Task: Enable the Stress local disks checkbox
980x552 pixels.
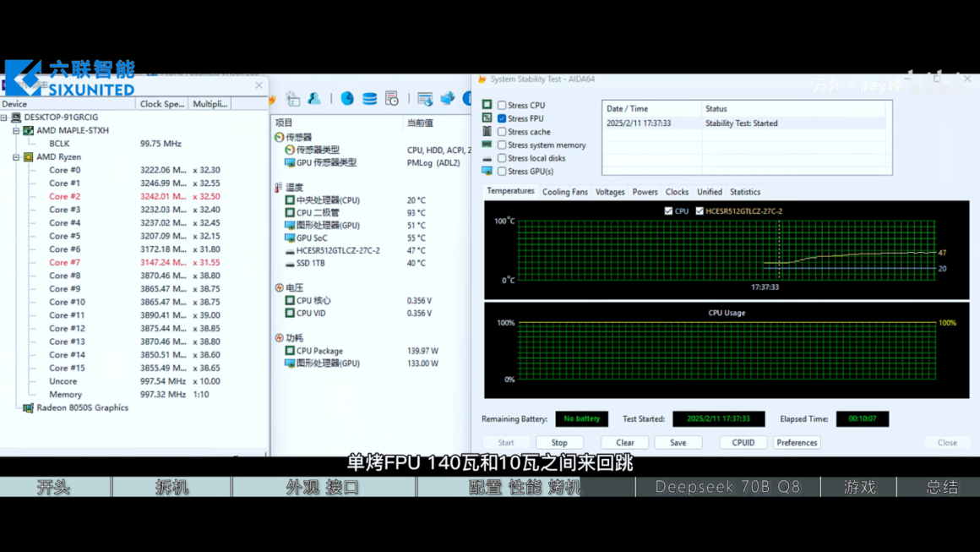Action: pyautogui.click(x=502, y=158)
